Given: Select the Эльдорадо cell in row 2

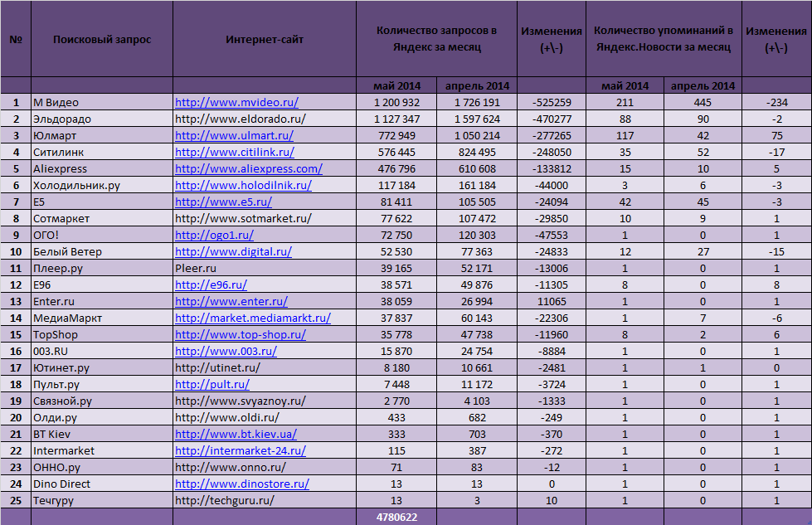Looking at the screenshot, I should [102, 119].
